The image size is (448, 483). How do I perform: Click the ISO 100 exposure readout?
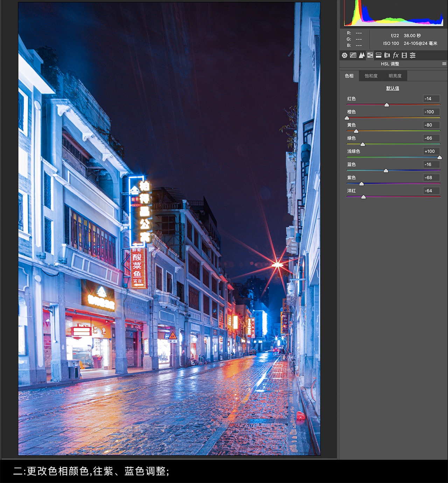[391, 43]
